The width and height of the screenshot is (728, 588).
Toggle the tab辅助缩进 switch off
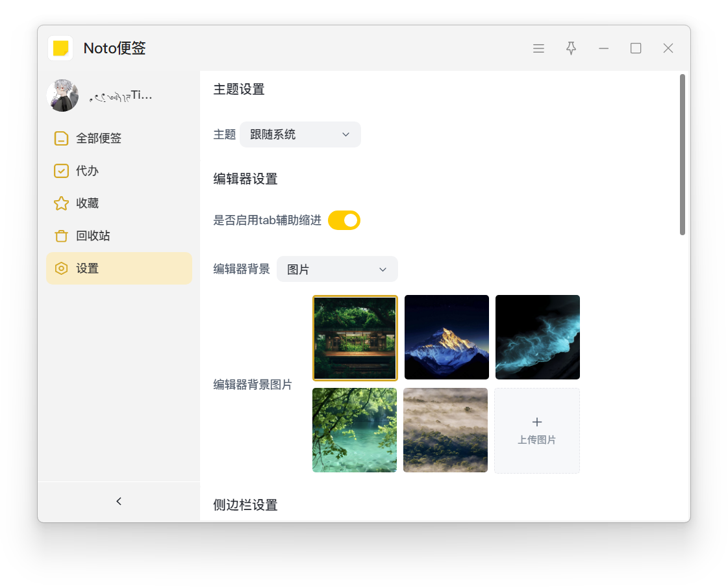point(344,220)
